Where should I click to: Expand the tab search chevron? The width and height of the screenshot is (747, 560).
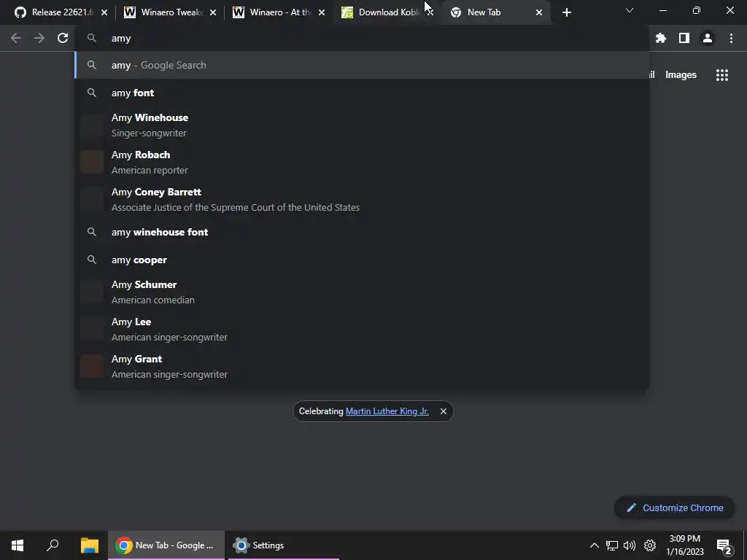[x=630, y=10]
